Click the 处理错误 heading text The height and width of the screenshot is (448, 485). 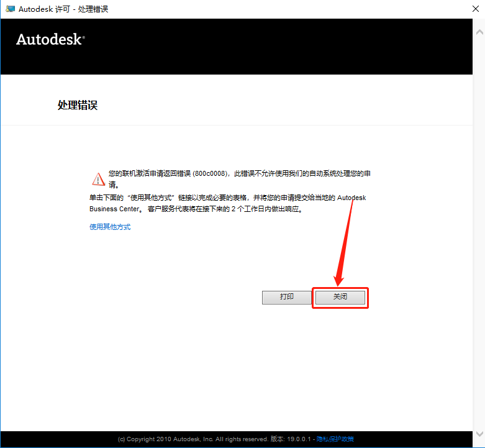click(x=78, y=105)
